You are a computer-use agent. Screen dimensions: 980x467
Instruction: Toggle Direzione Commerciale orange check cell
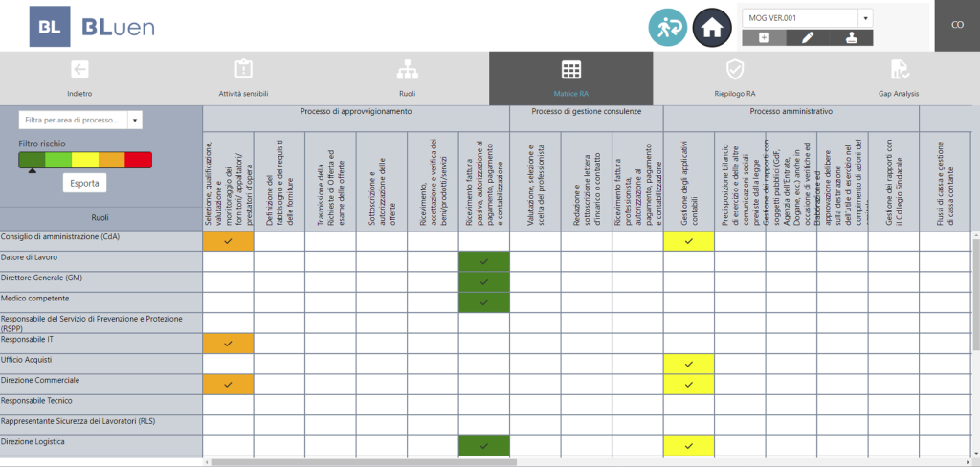point(228,385)
